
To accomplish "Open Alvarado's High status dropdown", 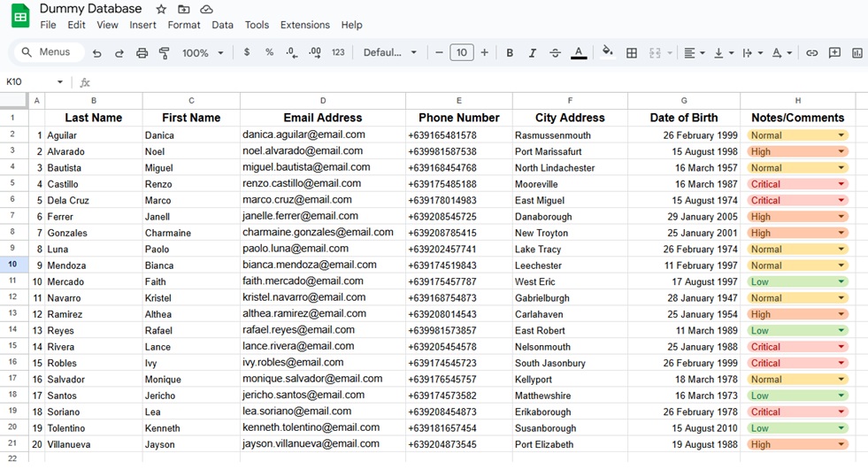I will click(841, 151).
